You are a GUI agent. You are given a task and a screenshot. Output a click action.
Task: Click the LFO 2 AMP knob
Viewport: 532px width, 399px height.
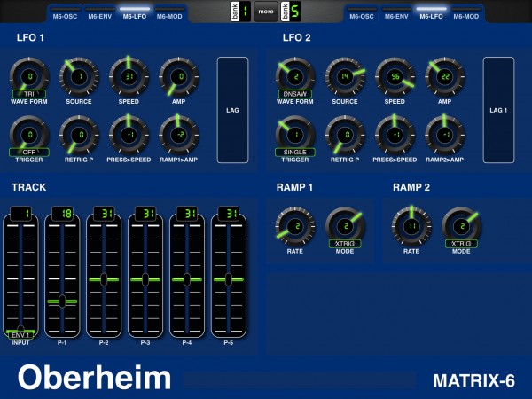(x=445, y=76)
